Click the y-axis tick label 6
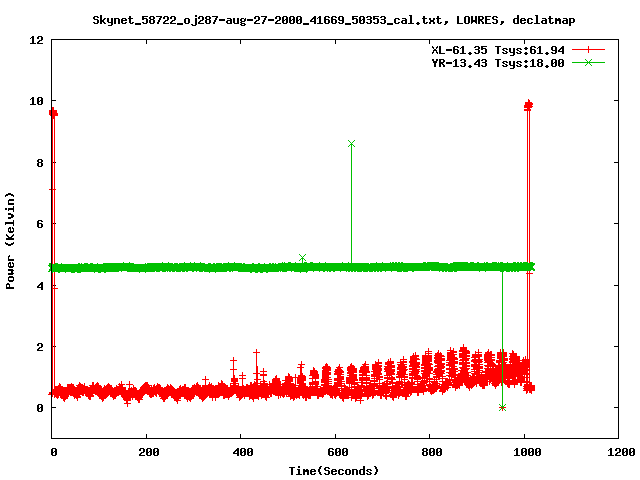The width and height of the screenshot is (640, 480). [40, 224]
